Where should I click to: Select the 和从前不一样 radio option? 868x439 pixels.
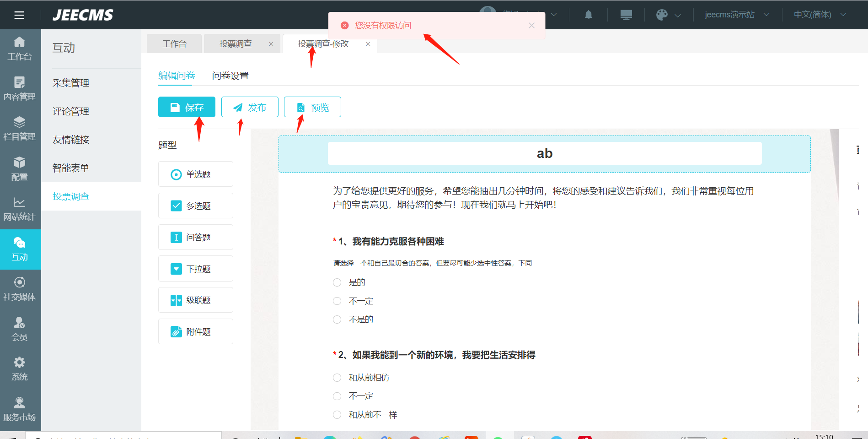337,415
